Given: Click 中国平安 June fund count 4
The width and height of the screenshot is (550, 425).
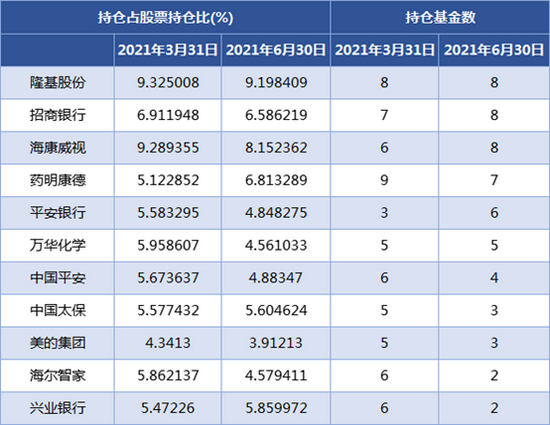Looking at the screenshot, I should [x=494, y=278].
